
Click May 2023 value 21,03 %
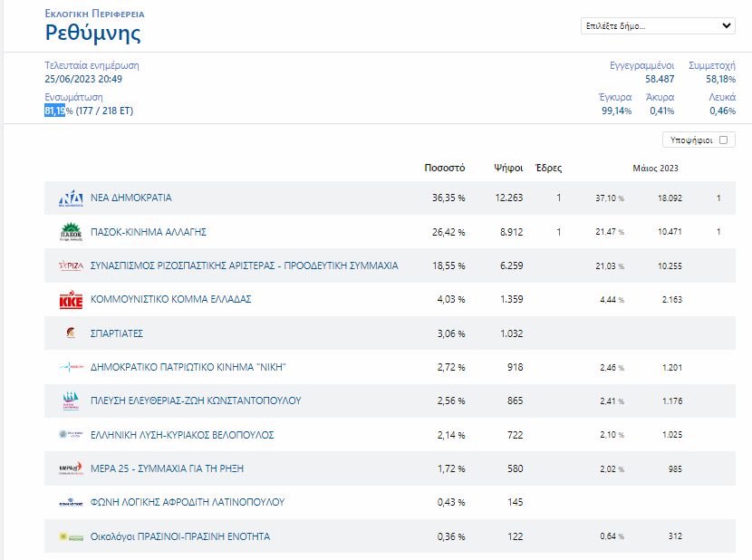(x=610, y=266)
